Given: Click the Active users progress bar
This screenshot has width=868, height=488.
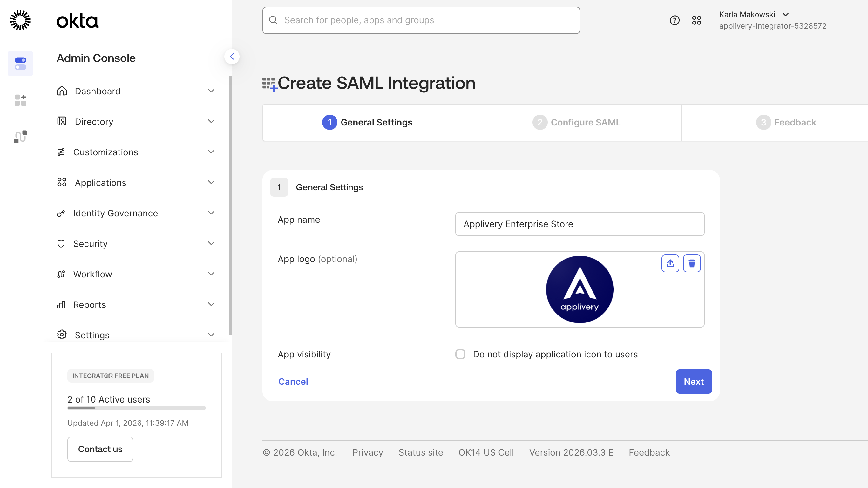Looking at the screenshot, I should (x=137, y=408).
